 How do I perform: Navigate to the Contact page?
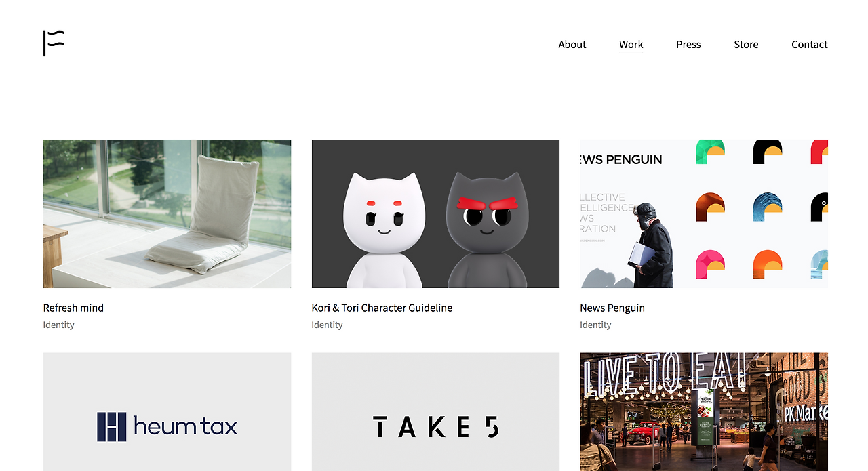[x=809, y=45]
